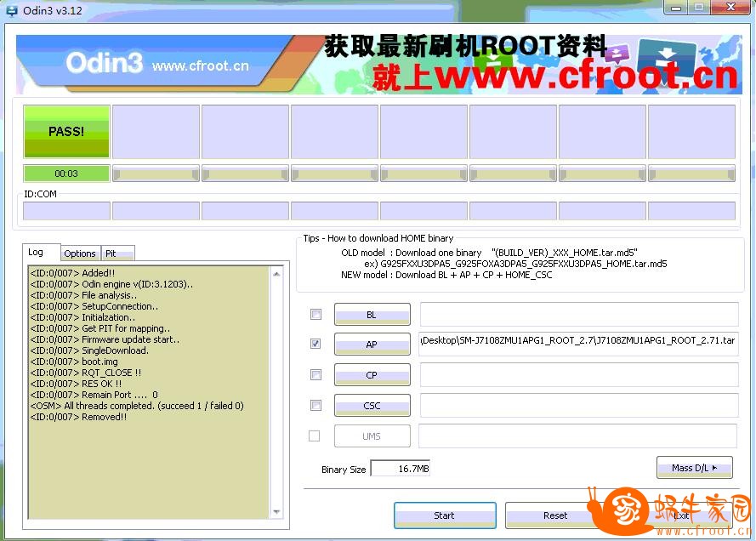
Task: Click the example filename starting "ex) G925FXXU3DPA5"
Action: coord(516,264)
